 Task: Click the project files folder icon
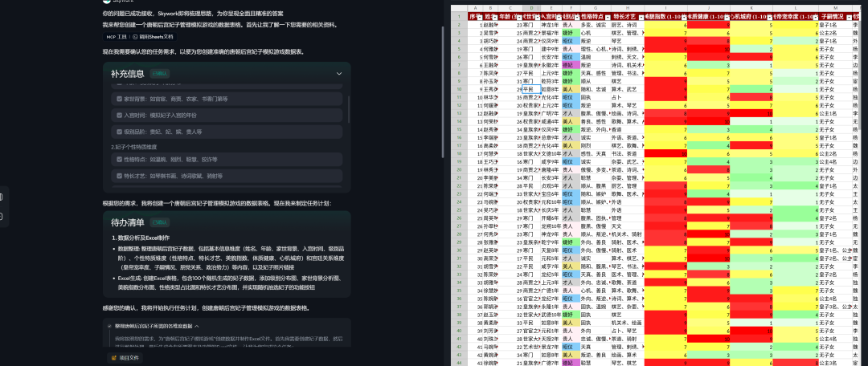click(x=114, y=358)
